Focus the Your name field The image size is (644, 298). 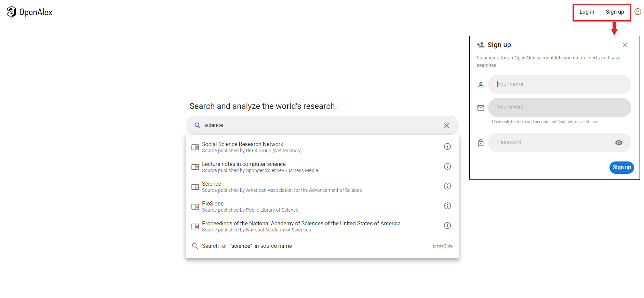click(559, 84)
